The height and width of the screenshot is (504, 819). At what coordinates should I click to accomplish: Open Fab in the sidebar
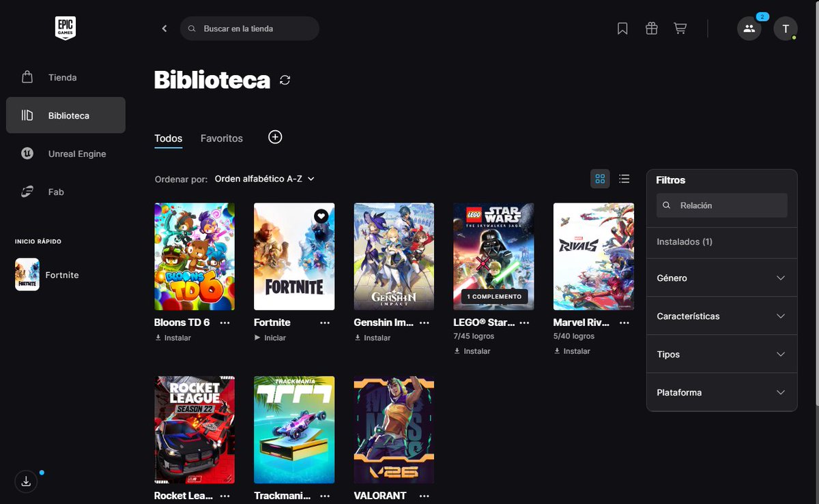[66, 192]
